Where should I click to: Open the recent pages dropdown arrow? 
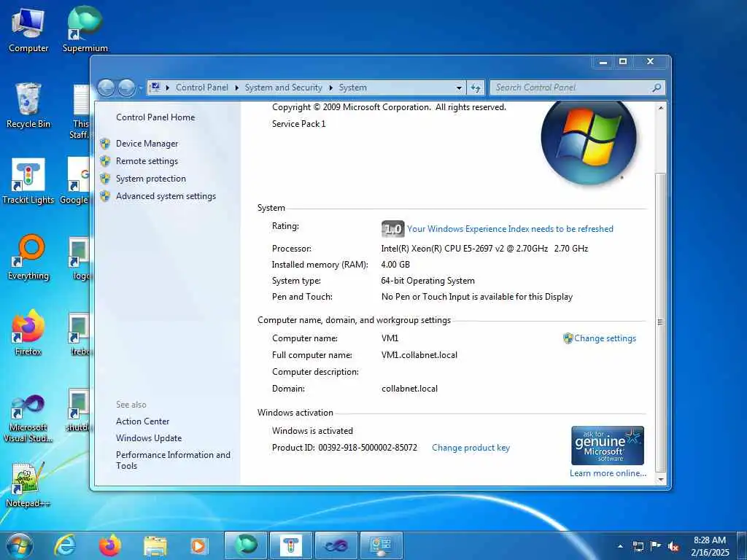(x=141, y=88)
